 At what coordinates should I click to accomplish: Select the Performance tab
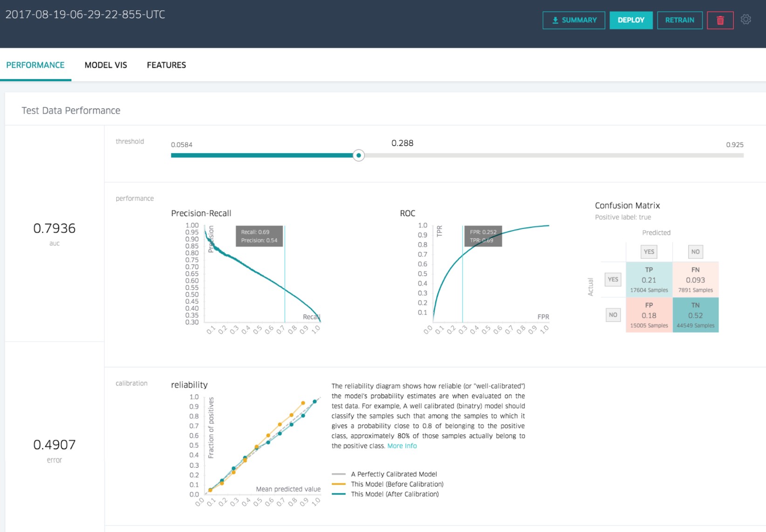coord(35,65)
